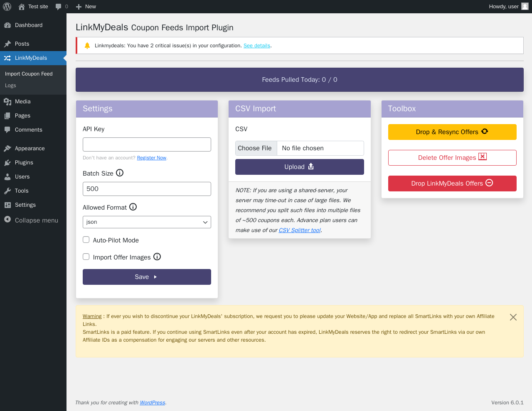Enable the Auto-Pilot Mode checkbox

[x=86, y=240]
